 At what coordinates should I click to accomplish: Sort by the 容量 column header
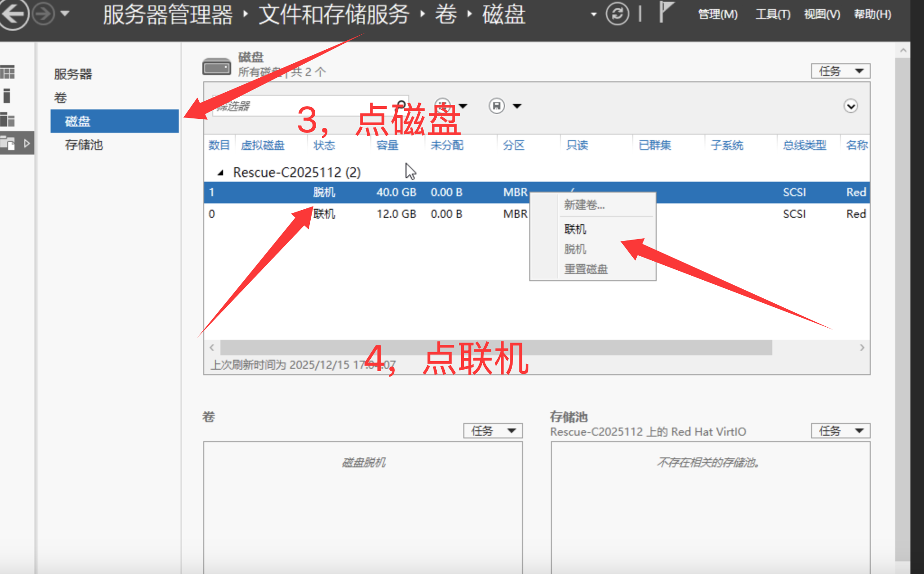tap(387, 145)
